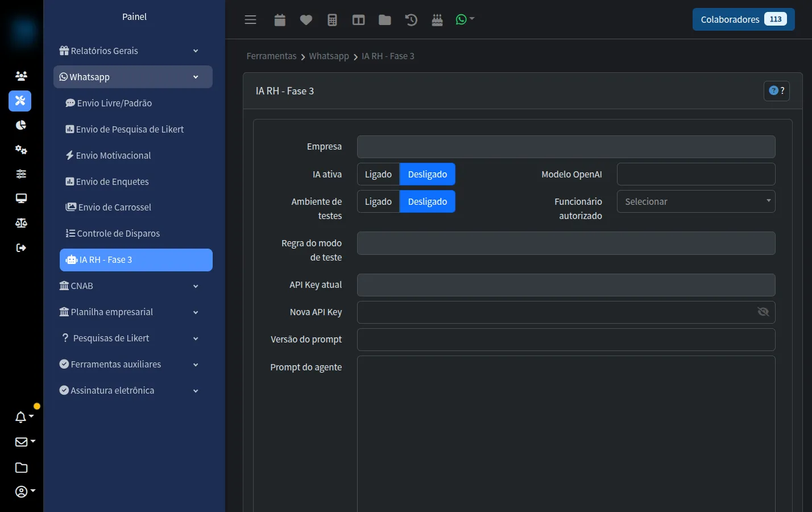Open the calculator icon in the top toolbar
Screen dimensions: 812x512
tap(333, 20)
